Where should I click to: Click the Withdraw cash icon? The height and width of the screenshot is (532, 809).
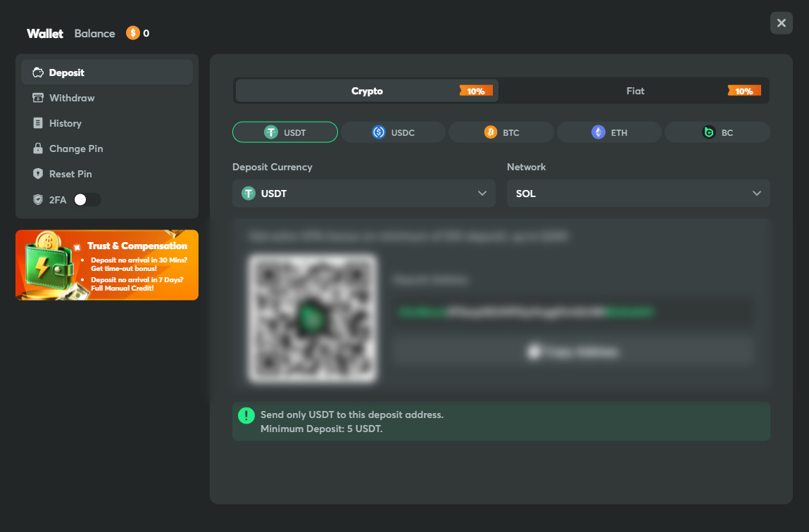pyautogui.click(x=38, y=98)
